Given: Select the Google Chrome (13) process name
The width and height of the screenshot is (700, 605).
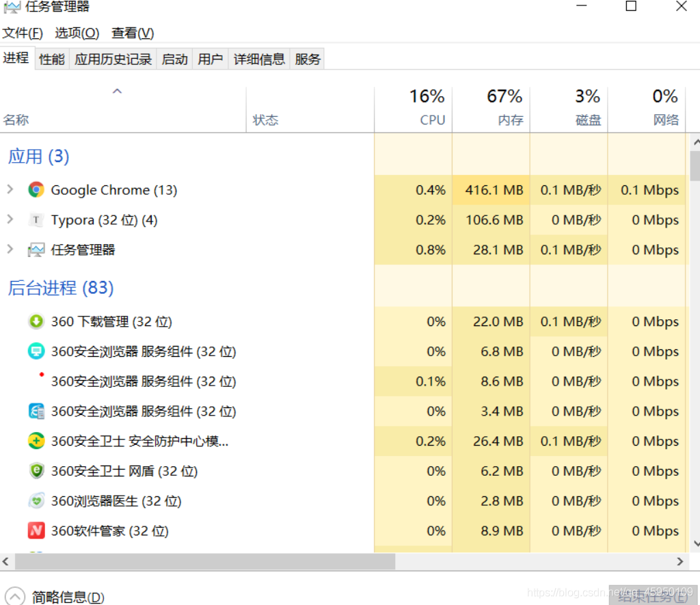Looking at the screenshot, I should [x=114, y=190].
